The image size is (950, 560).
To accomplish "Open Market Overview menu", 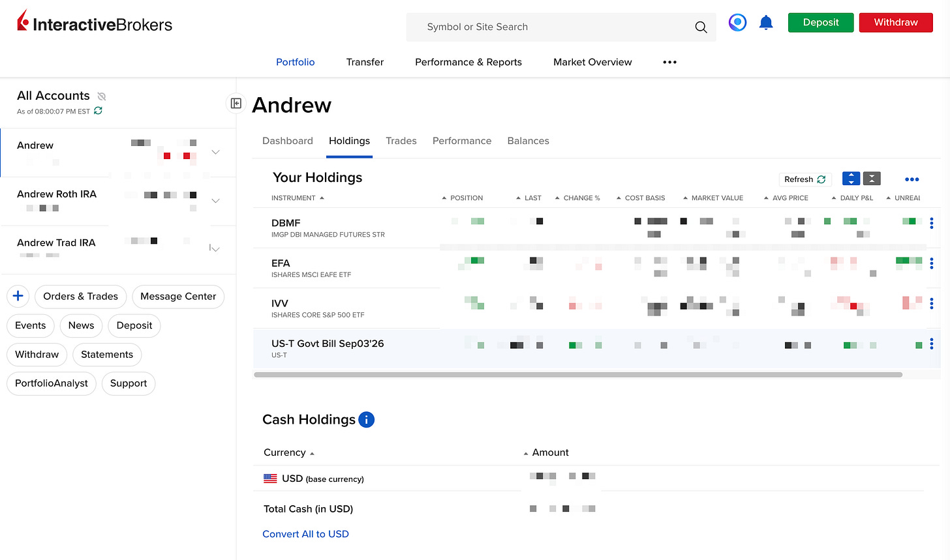I will [592, 62].
